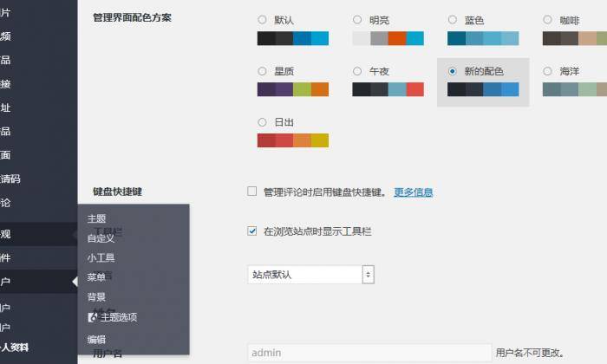Choose the 日出 radio button
Viewport: 607px width, 364px height.
pos(262,122)
